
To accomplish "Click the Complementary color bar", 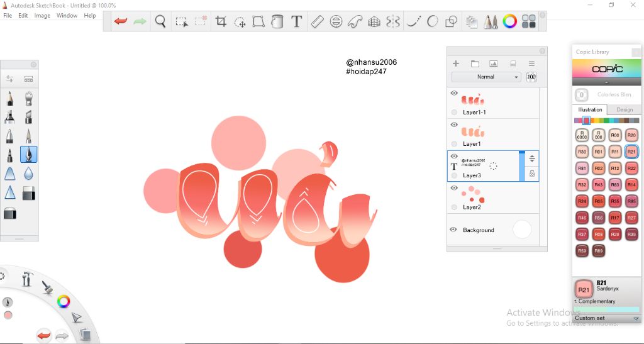I will (x=607, y=309).
